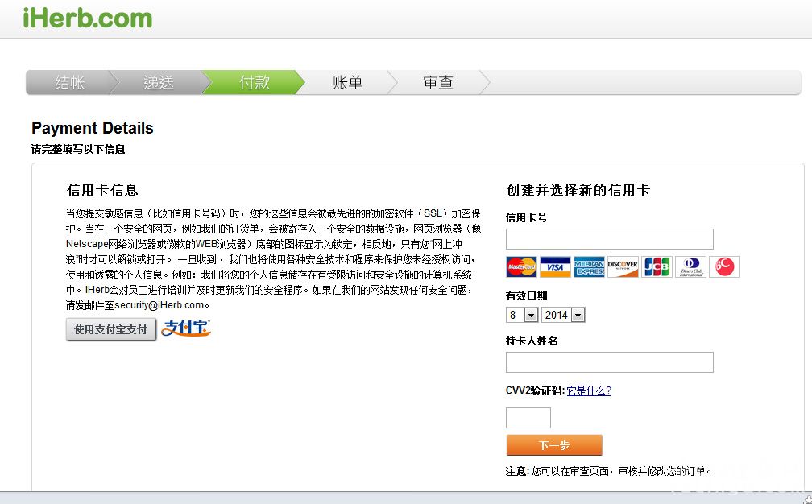Select the JCB card icon
This screenshot has height=504, width=812.
[657, 267]
